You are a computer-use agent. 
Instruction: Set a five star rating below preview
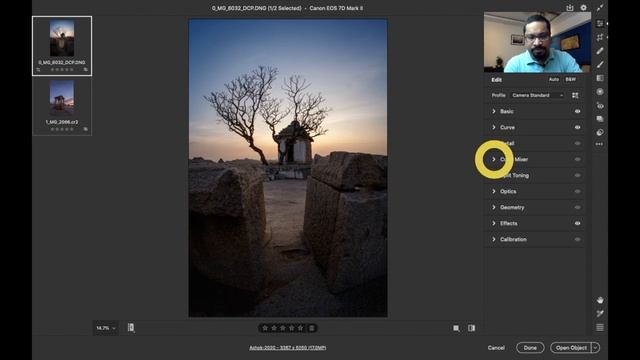click(301, 328)
